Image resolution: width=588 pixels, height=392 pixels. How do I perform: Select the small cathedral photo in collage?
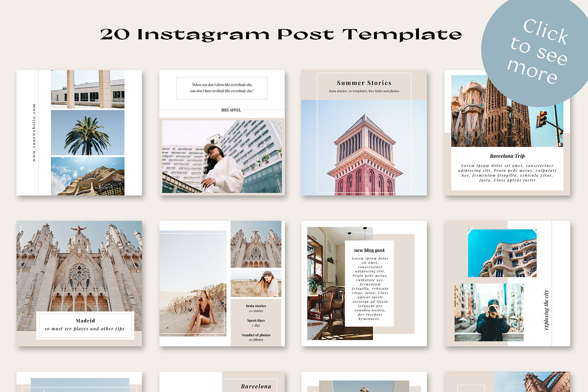(256, 244)
